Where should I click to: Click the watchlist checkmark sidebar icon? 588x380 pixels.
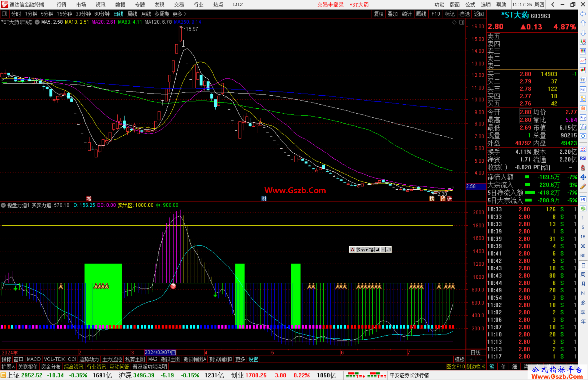pyautogui.click(x=583, y=42)
